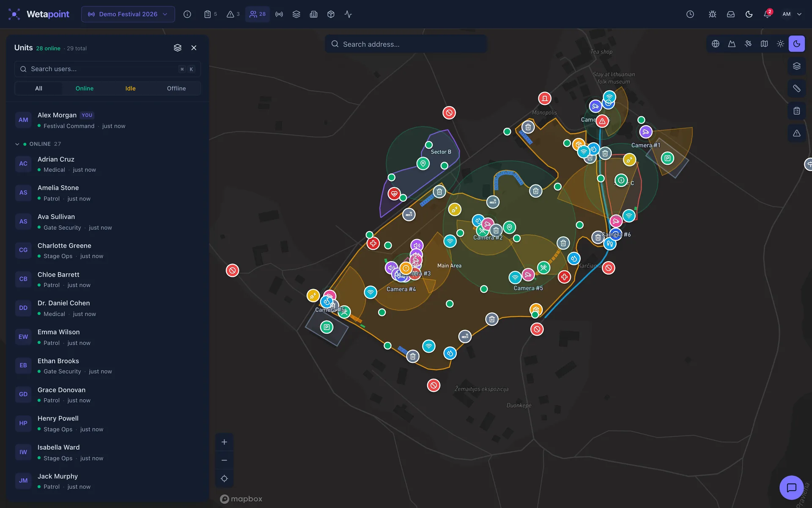Click the Main Area label
The width and height of the screenshot is (812, 508).
(x=449, y=266)
